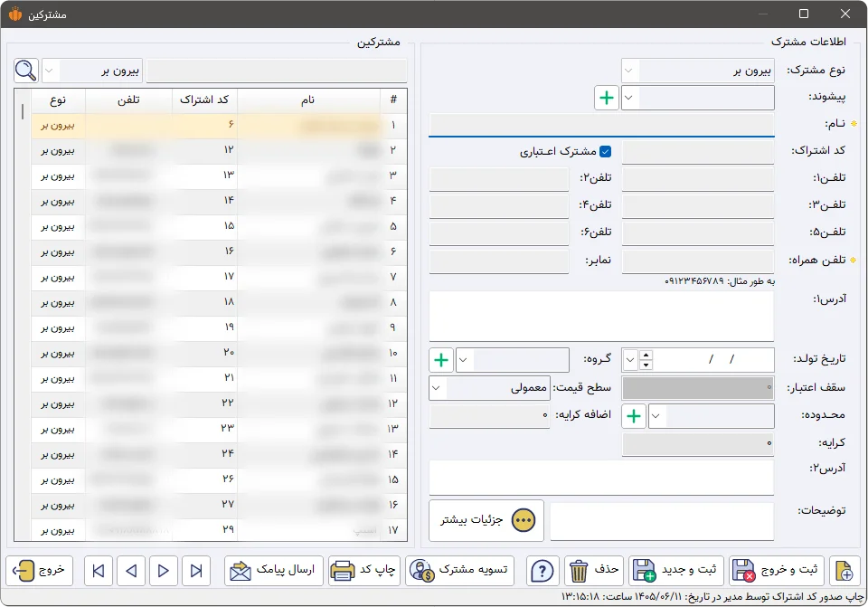Select row with subscription code ۱۵
The width and height of the screenshot is (868, 607).
coord(219,226)
